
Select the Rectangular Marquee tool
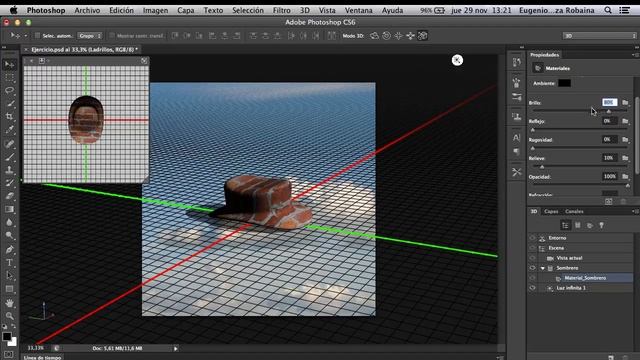tap(9, 78)
